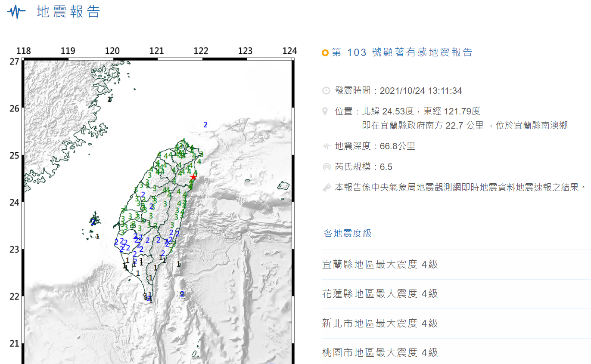Expand 花蓮縣地區最大震度 4級 row
The width and height of the screenshot is (591, 364).
tap(380, 294)
